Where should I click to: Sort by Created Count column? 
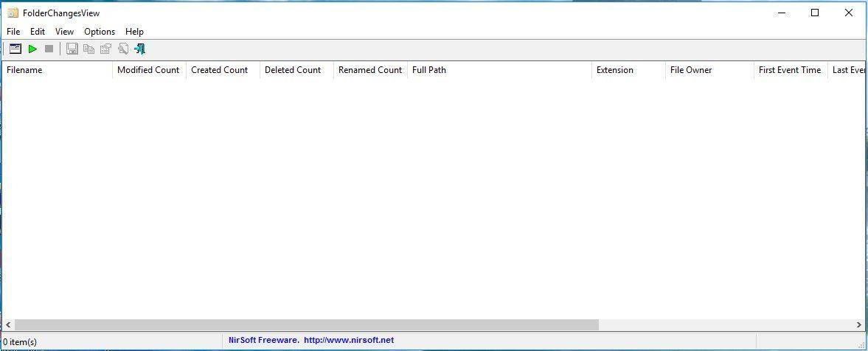tap(223, 70)
